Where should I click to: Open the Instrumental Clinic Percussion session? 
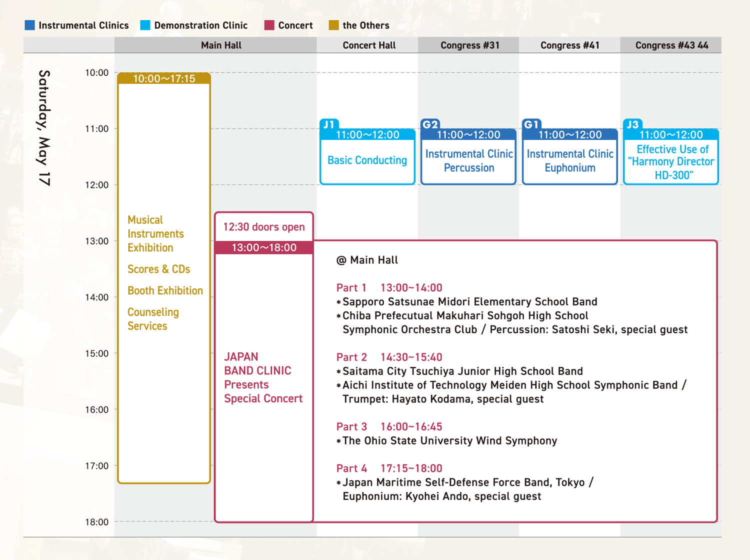pos(468,161)
